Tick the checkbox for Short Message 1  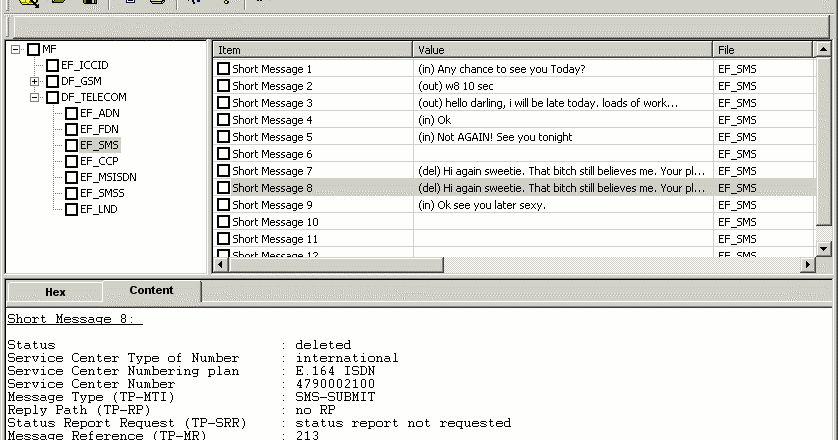coord(223,69)
